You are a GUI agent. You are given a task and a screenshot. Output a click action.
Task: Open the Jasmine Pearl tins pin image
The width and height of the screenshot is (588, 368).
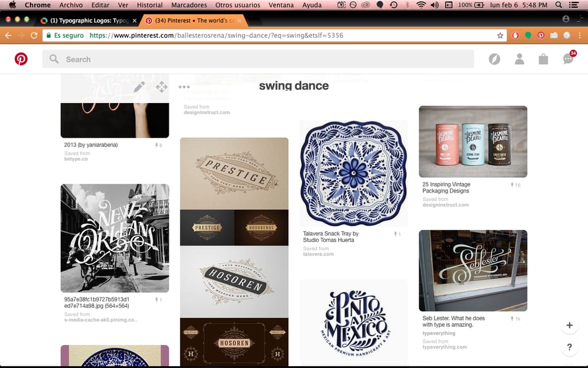click(473, 141)
